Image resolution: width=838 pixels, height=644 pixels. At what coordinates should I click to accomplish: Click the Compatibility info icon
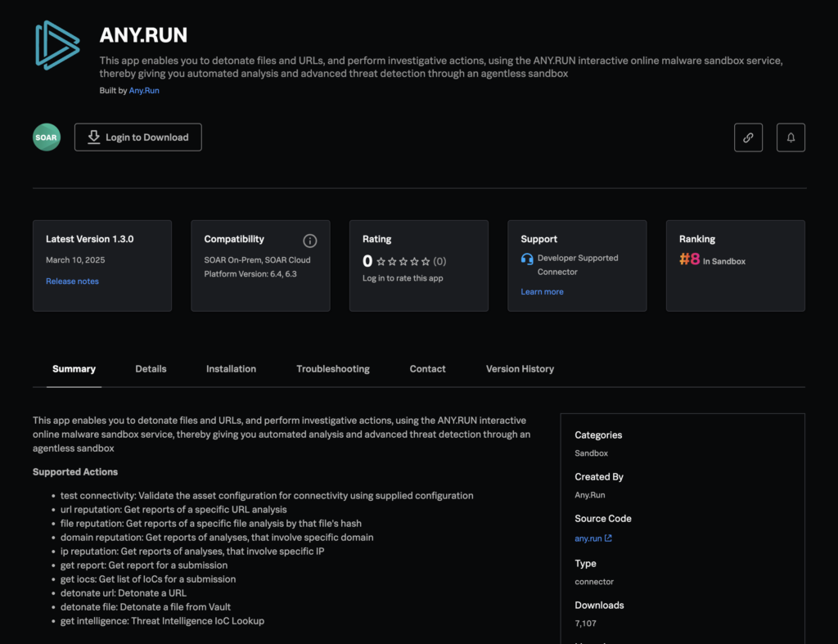coord(309,241)
